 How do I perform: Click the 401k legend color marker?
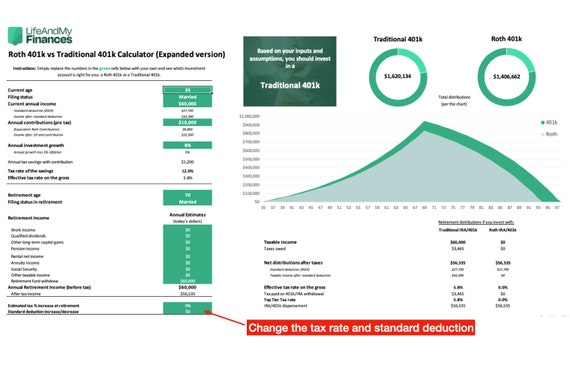pyautogui.click(x=543, y=122)
